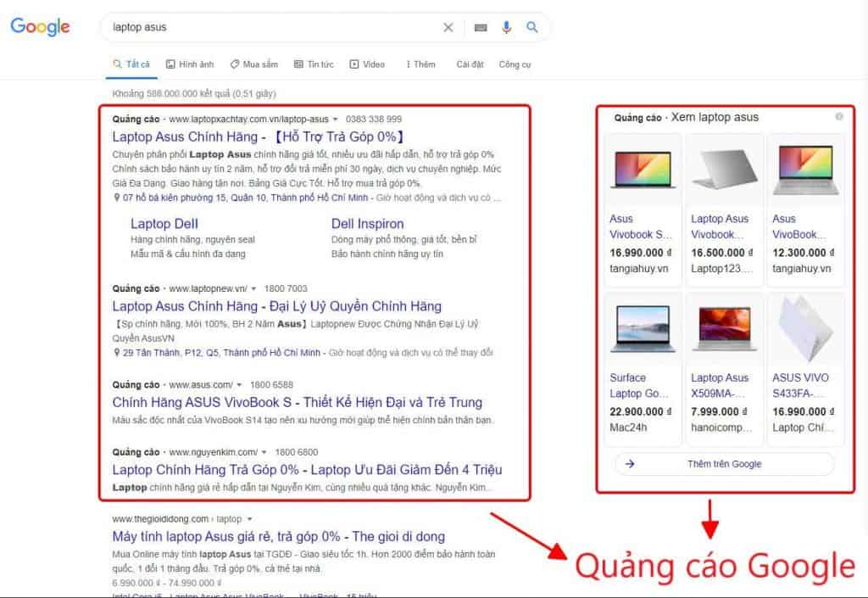Open the Laptop Dell sitelink
868x598 pixels.
164,223
